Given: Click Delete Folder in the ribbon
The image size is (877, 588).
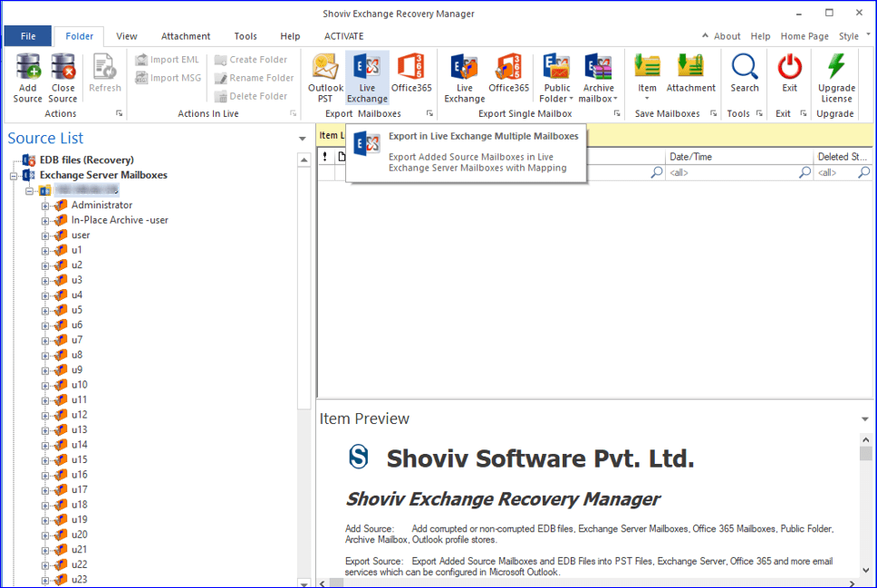Looking at the screenshot, I should [x=251, y=96].
